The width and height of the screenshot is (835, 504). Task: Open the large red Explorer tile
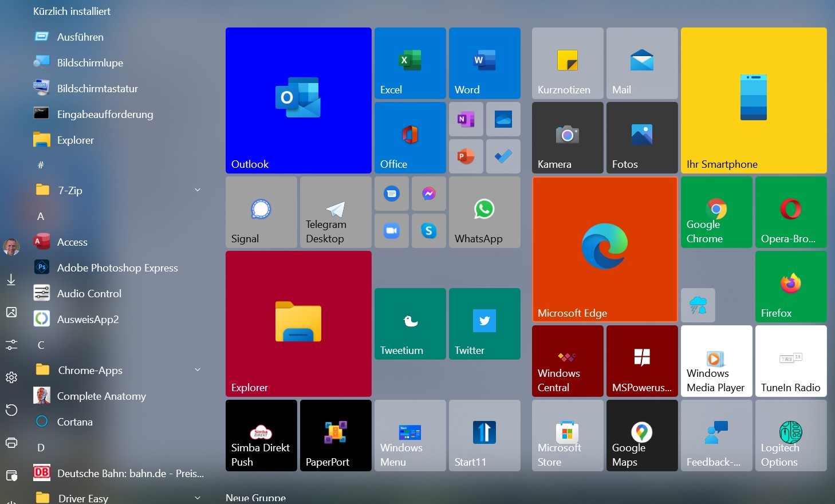point(298,324)
